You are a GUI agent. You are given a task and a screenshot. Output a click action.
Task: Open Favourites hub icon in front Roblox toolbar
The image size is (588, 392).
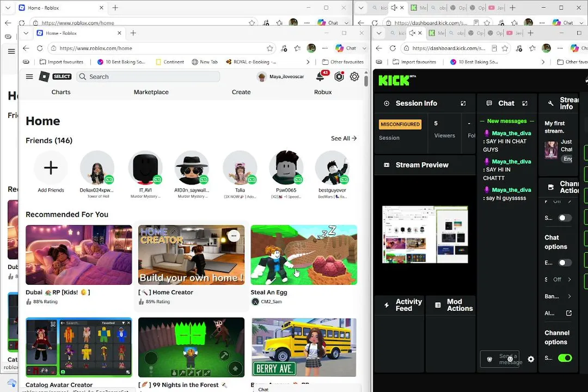point(297,48)
